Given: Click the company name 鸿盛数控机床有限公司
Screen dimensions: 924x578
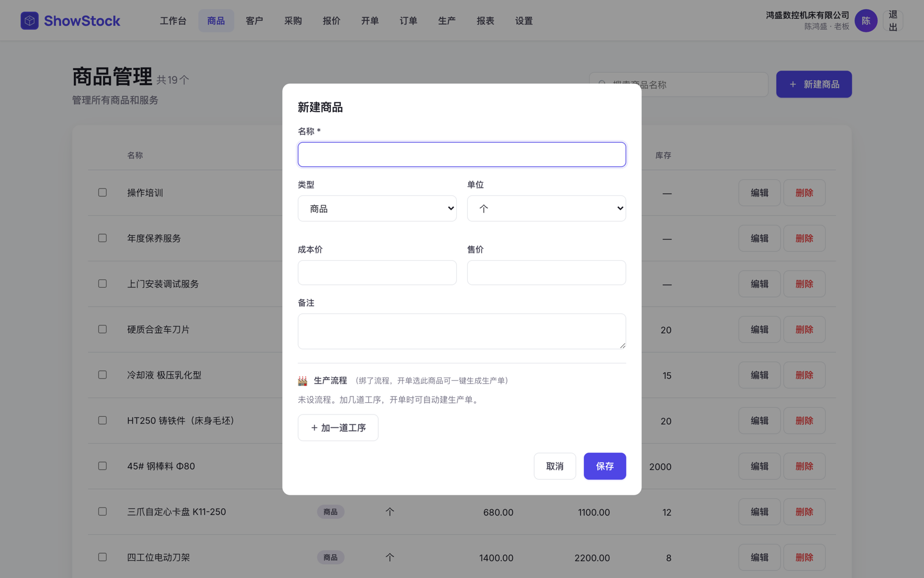Looking at the screenshot, I should [x=807, y=15].
